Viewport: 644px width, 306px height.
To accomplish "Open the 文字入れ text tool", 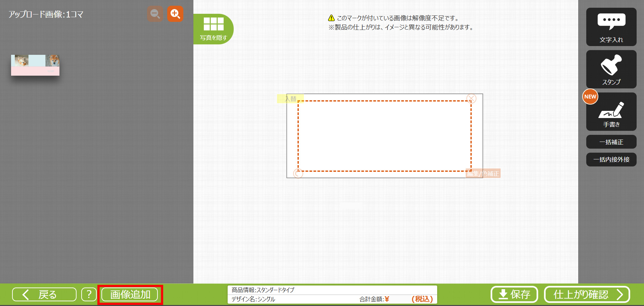I will [611, 27].
